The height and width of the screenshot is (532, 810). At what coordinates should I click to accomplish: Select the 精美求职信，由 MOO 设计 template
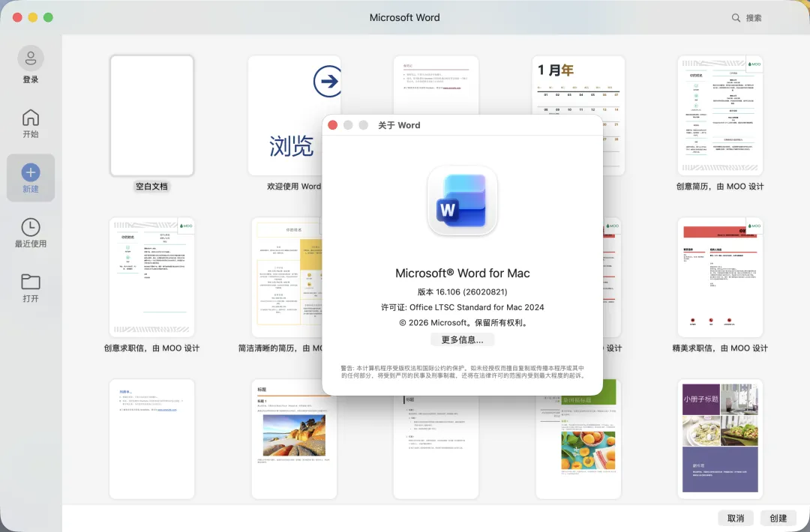pos(720,277)
